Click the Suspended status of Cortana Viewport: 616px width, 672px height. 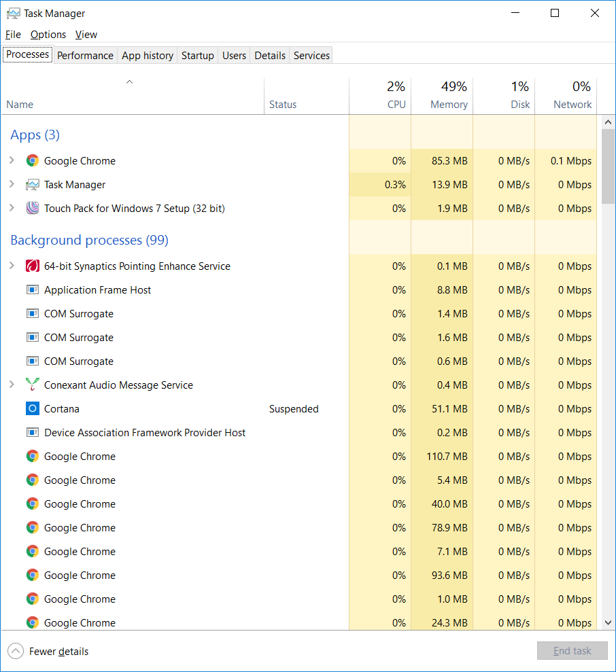point(294,409)
